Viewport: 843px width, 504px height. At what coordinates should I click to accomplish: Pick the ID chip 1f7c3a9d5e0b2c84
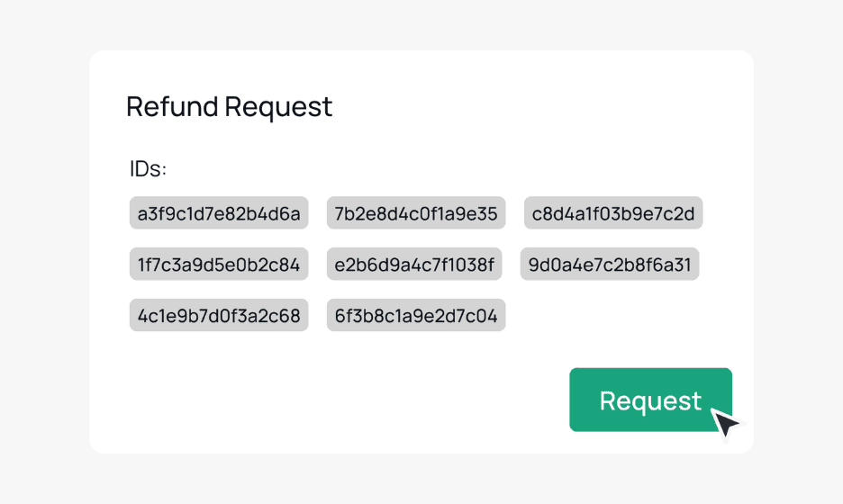(219, 265)
